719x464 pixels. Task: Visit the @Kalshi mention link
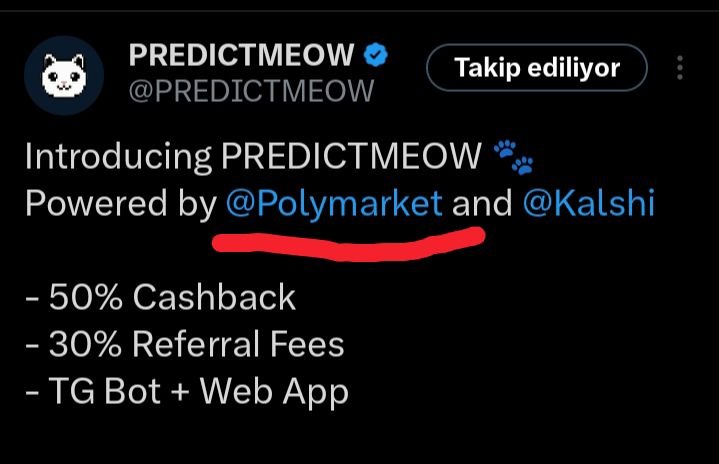point(588,204)
